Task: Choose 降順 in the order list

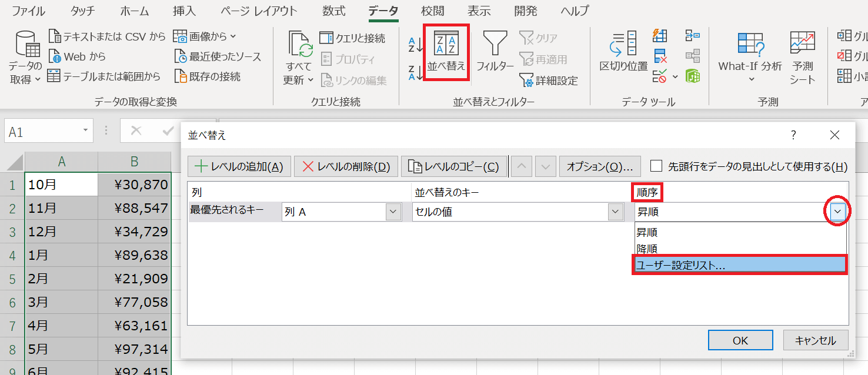Action: (647, 249)
